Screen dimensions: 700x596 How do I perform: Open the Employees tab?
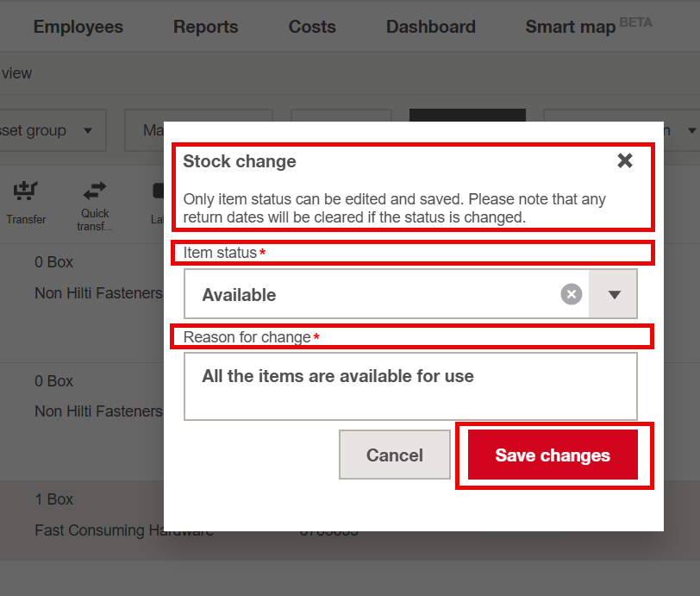(78, 27)
